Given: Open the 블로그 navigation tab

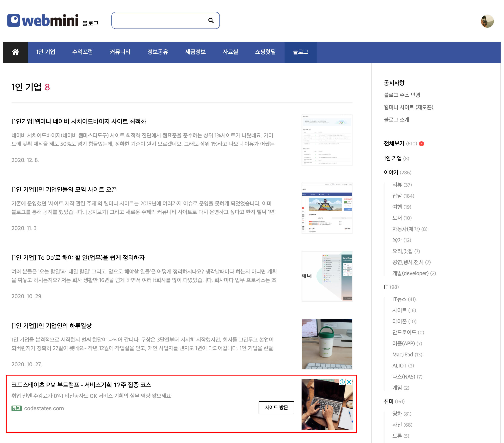Looking at the screenshot, I should pyautogui.click(x=300, y=52).
